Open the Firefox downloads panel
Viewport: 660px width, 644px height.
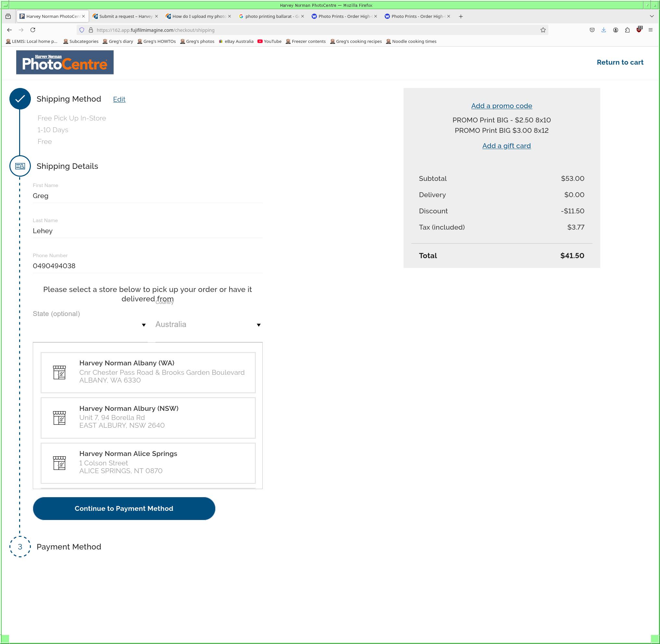pyautogui.click(x=604, y=30)
